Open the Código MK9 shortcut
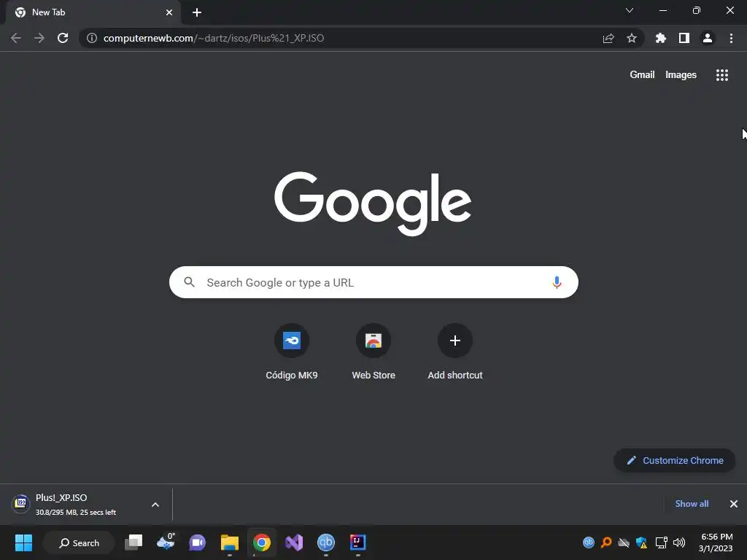Viewport: 747px width, 560px height. (292, 351)
